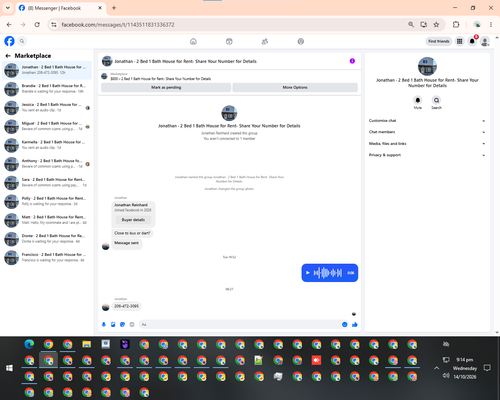The image size is (500, 400).
Task: Open the purple conversation information icon
Action: click(x=352, y=61)
